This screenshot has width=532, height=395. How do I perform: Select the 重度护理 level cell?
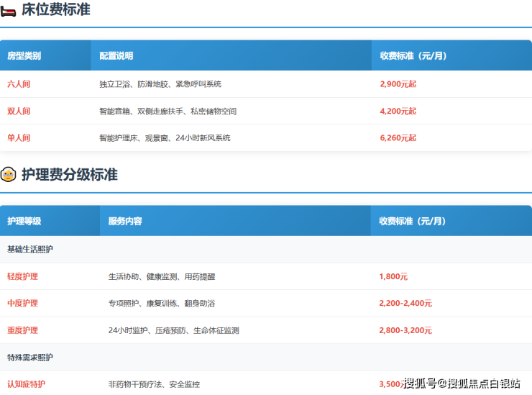22,330
